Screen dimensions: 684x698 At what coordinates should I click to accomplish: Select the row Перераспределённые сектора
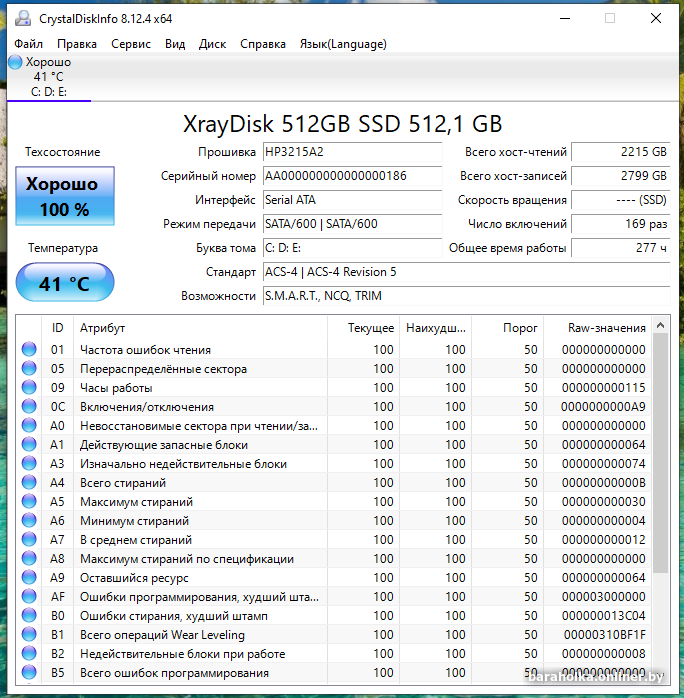[334, 369]
